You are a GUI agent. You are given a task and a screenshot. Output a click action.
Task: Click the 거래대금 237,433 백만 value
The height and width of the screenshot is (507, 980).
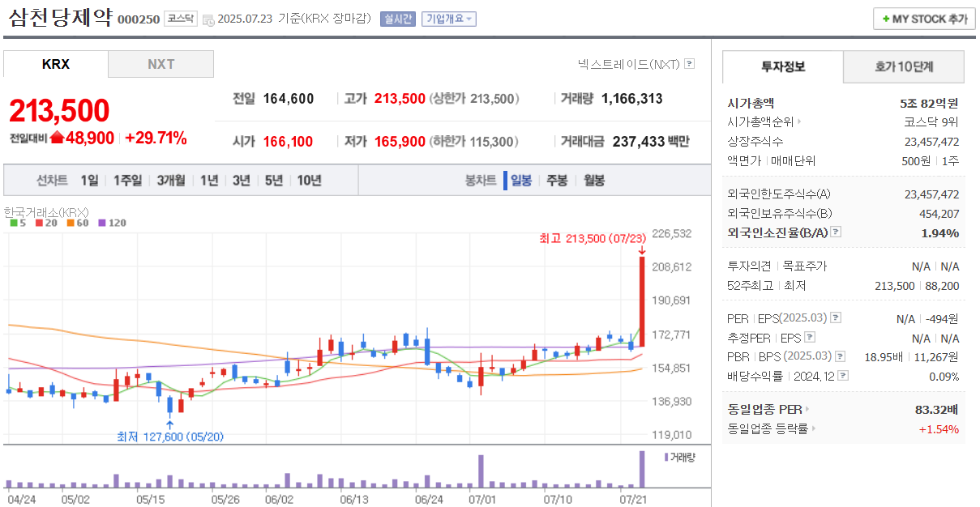(x=651, y=142)
